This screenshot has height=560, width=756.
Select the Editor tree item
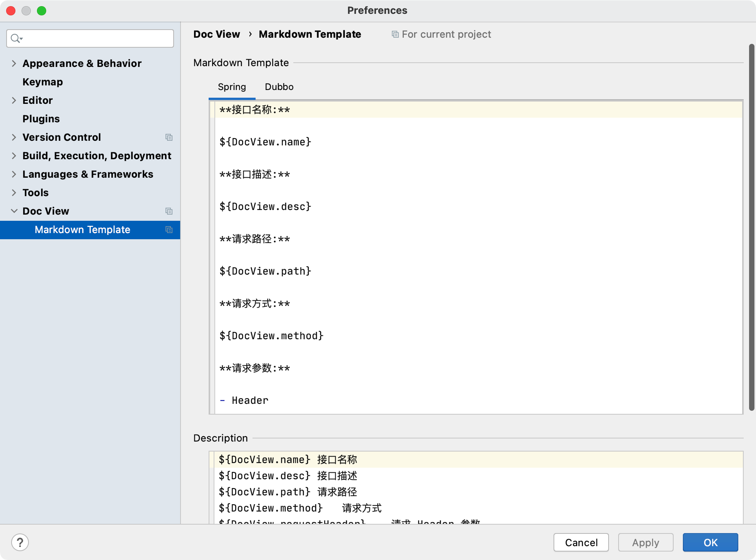[37, 100]
